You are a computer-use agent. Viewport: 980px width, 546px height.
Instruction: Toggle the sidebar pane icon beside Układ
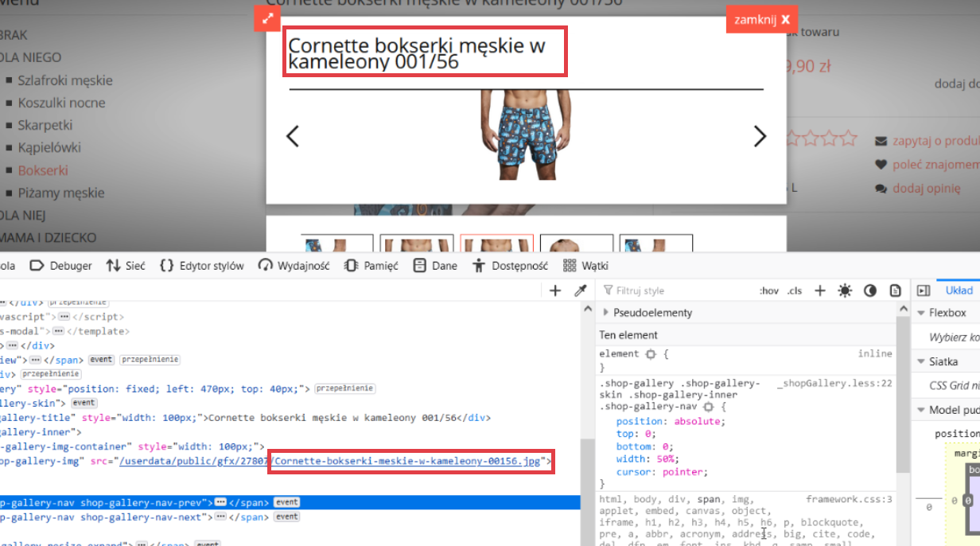pyautogui.click(x=924, y=291)
